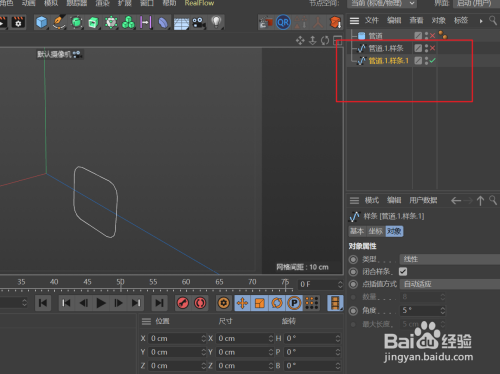Add a Floor environment object
The image size is (500, 374).
(181, 23)
